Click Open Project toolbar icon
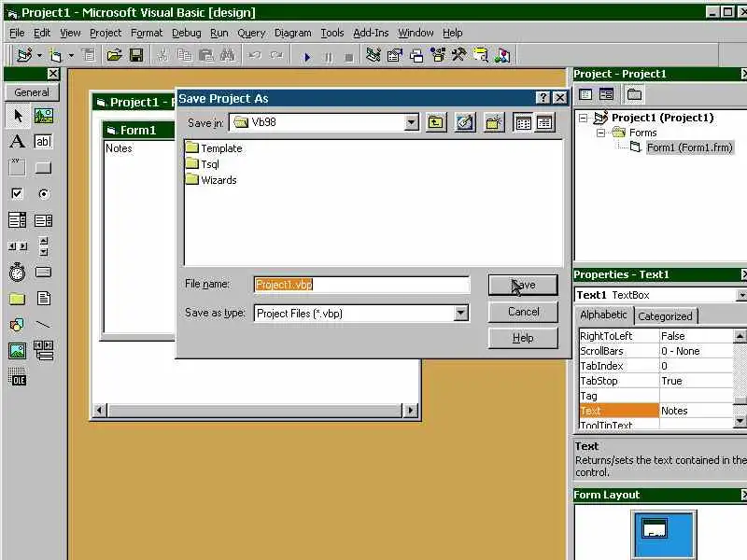Viewport: 747px width, 560px height. tap(114, 56)
